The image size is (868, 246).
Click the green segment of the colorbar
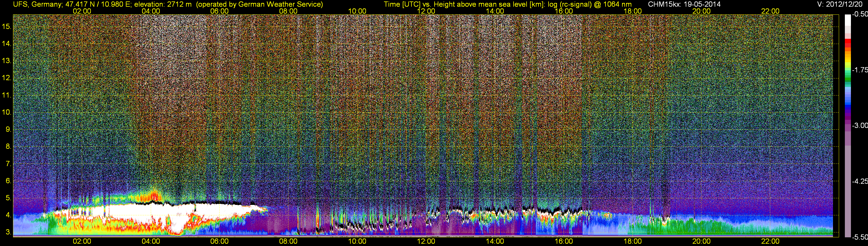848,80
